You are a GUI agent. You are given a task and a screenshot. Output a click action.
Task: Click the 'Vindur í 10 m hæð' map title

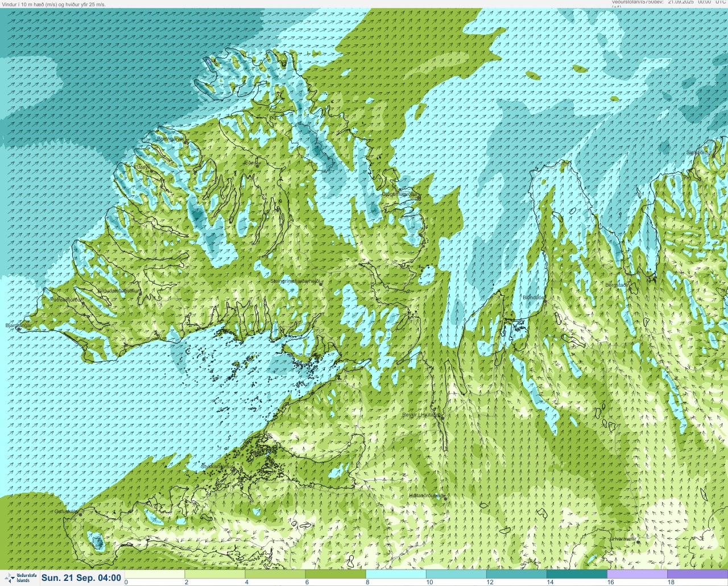[53, 4]
